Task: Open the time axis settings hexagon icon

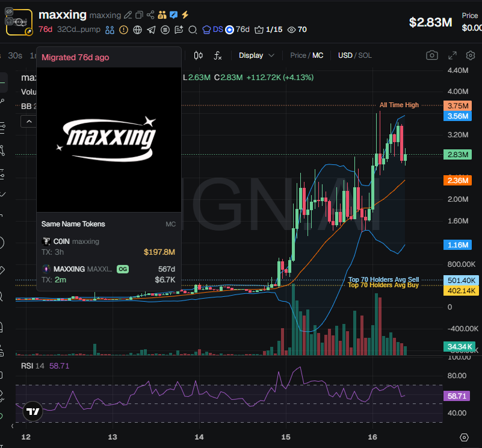Action: tap(464, 437)
